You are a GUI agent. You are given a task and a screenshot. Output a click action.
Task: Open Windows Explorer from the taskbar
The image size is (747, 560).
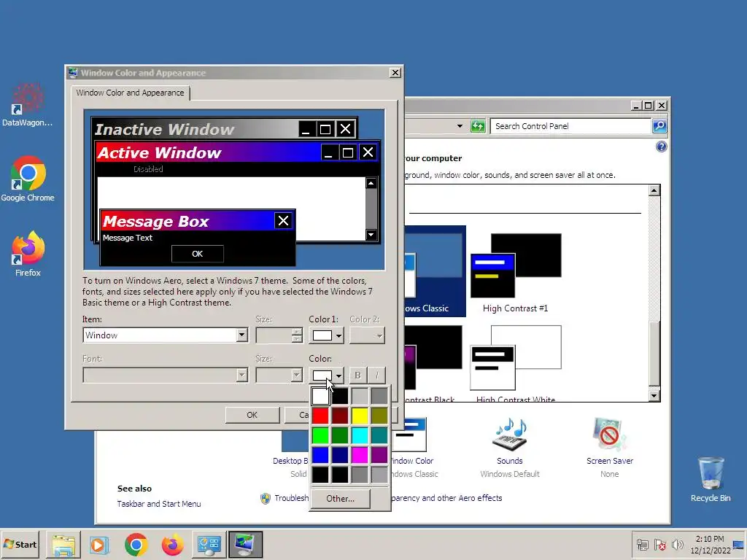pos(63,544)
